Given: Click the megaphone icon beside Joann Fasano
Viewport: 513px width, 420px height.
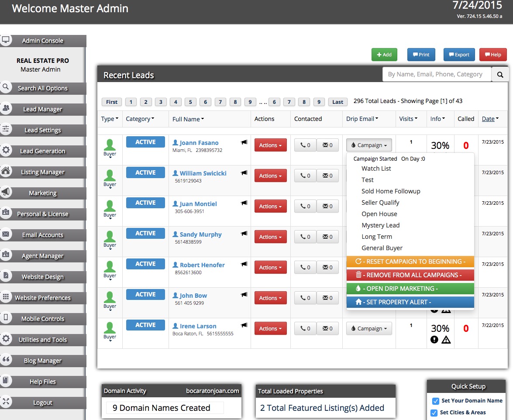Looking at the screenshot, I should 244,142.
